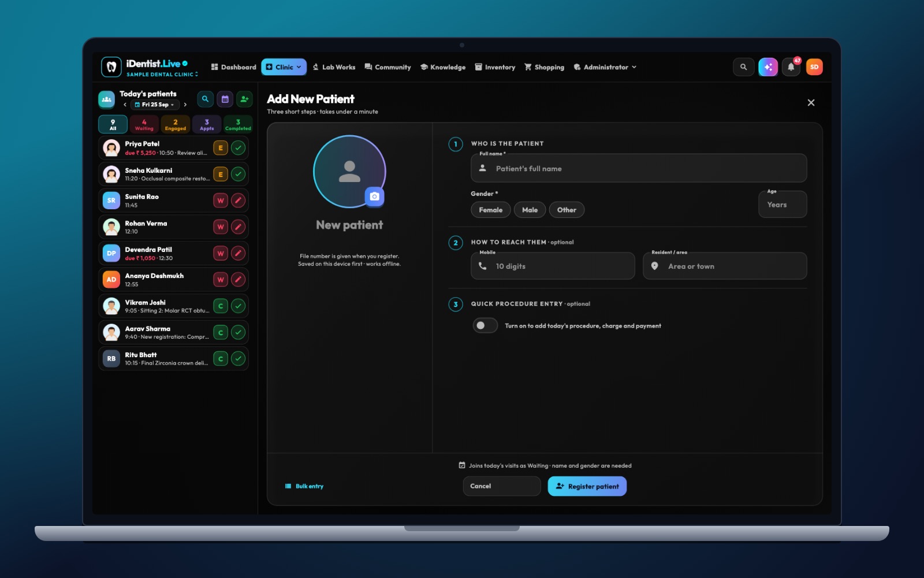
Task: Click the Patient's full name field
Action: coord(639,169)
